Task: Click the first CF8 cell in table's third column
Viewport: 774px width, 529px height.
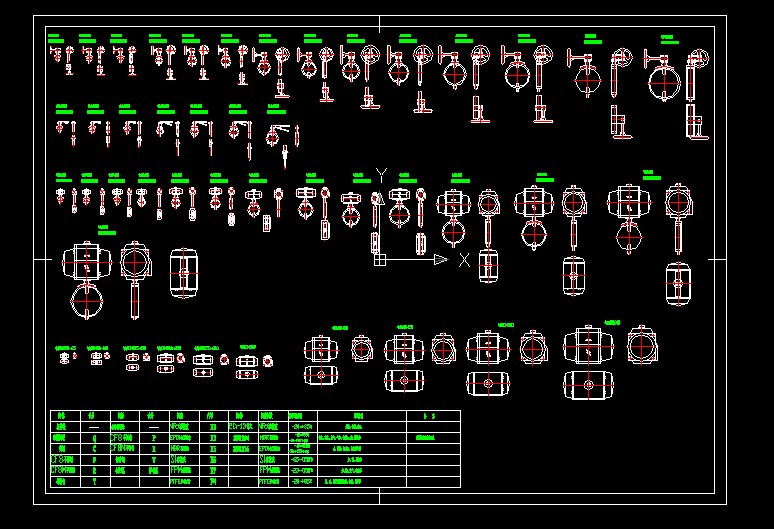Action: 125,438
